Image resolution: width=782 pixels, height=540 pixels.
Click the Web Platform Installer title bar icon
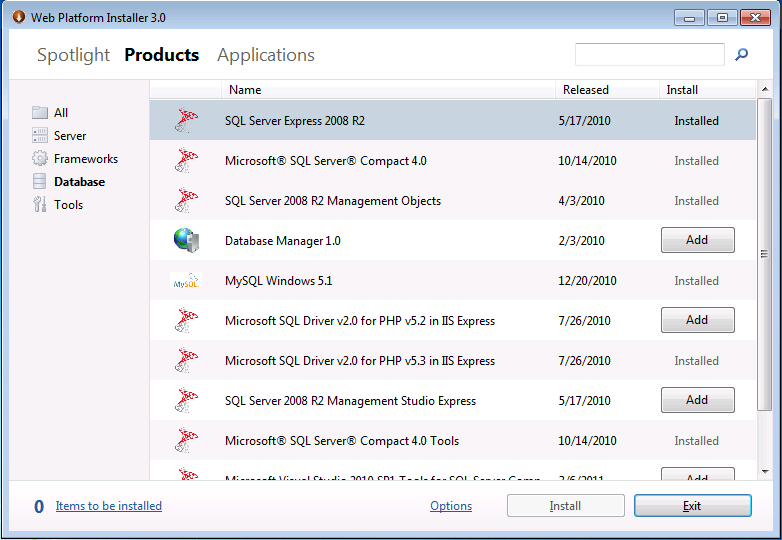[x=19, y=17]
